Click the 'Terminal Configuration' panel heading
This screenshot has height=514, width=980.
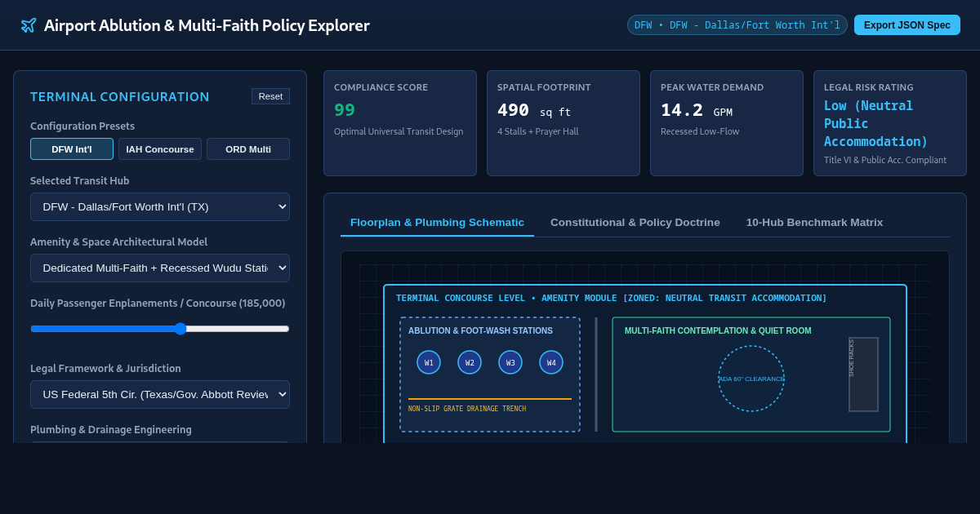[x=120, y=97]
